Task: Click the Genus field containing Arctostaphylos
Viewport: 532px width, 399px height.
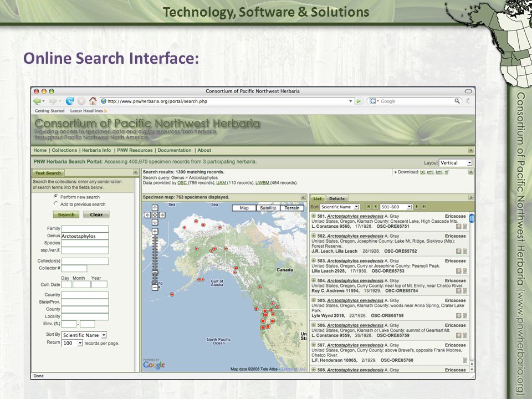Action: [85, 236]
